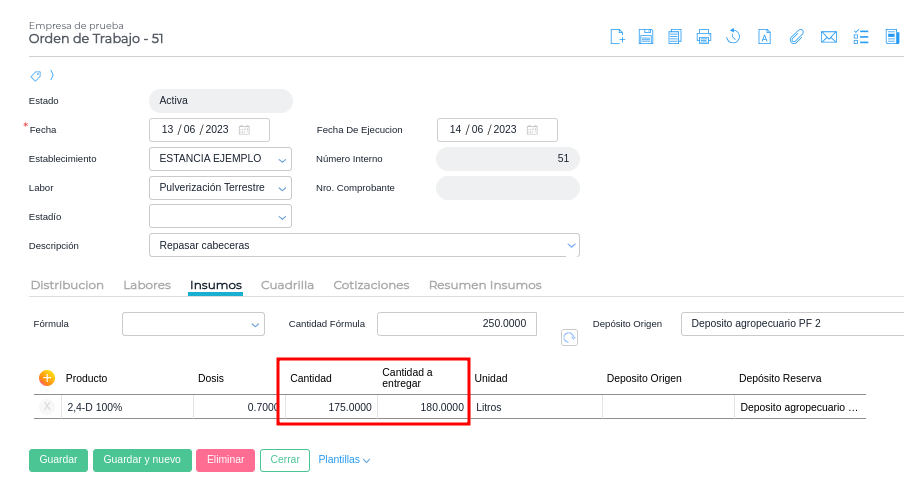Expand the Establecimiento dropdown
This screenshot has height=503, width=904.
click(x=283, y=159)
